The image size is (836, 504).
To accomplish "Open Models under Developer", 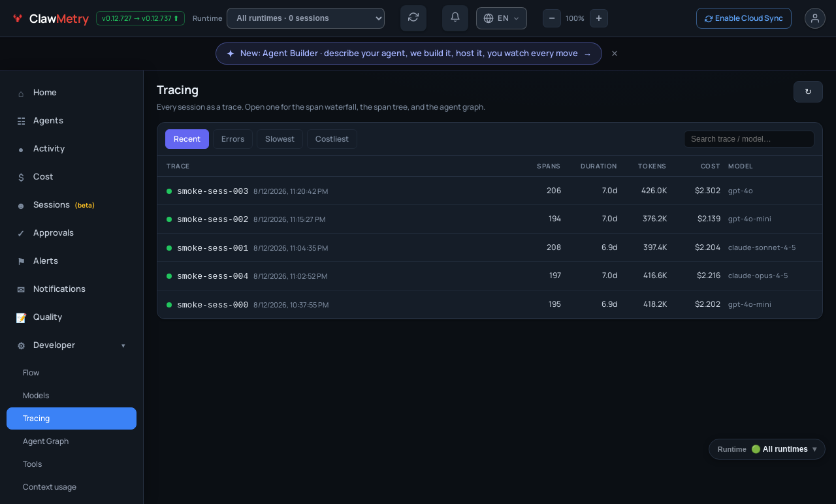I will click(x=72, y=396).
